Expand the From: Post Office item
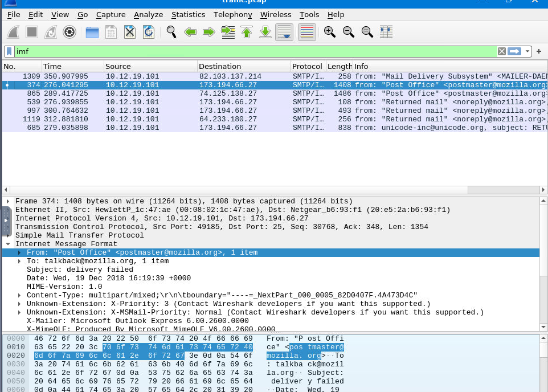The image size is (548, 392). pos(19,252)
